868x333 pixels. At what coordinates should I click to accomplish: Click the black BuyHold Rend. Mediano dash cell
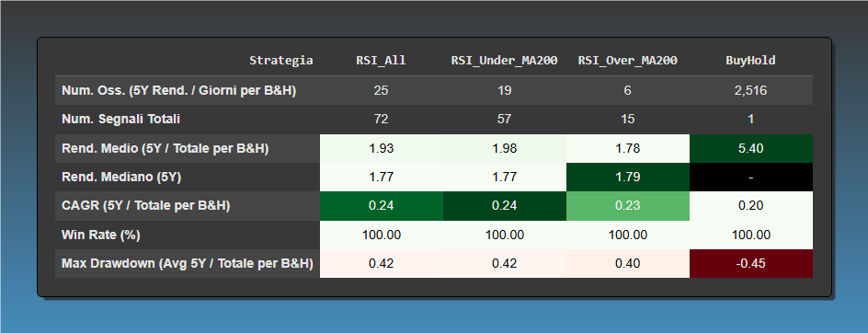750,178
